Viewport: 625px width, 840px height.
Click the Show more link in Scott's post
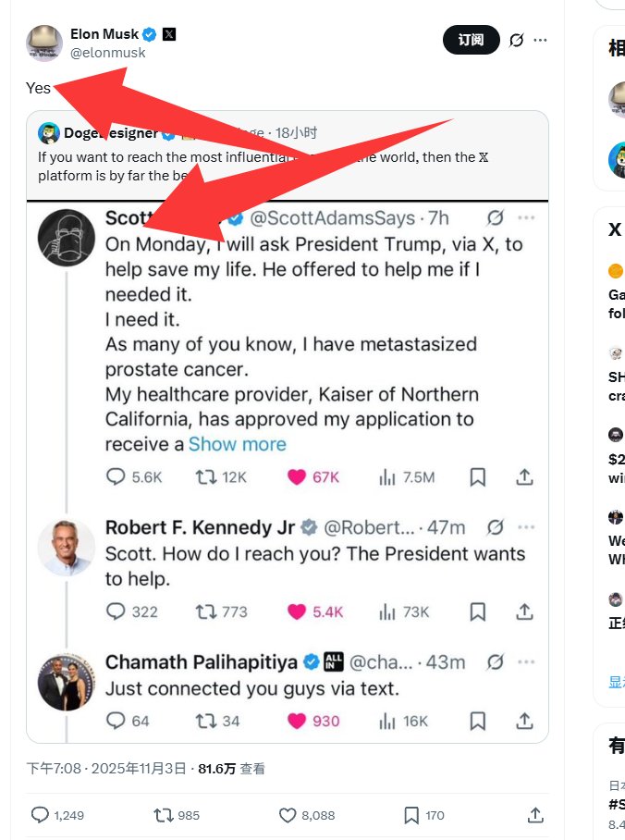(238, 444)
